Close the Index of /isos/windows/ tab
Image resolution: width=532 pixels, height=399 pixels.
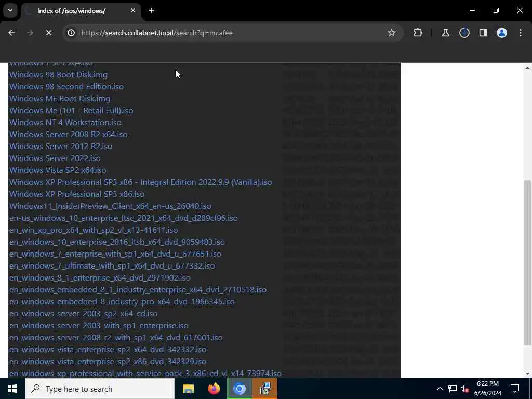(x=133, y=10)
